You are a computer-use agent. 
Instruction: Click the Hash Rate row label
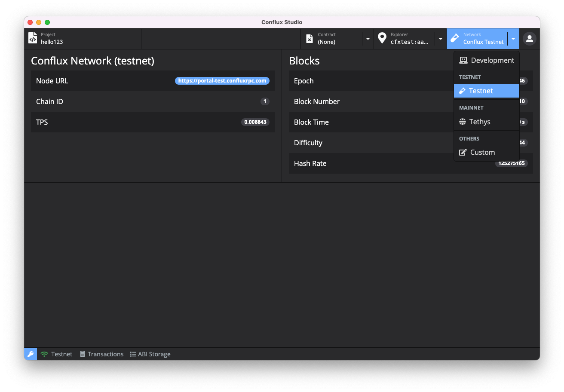[x=310, y=163]
